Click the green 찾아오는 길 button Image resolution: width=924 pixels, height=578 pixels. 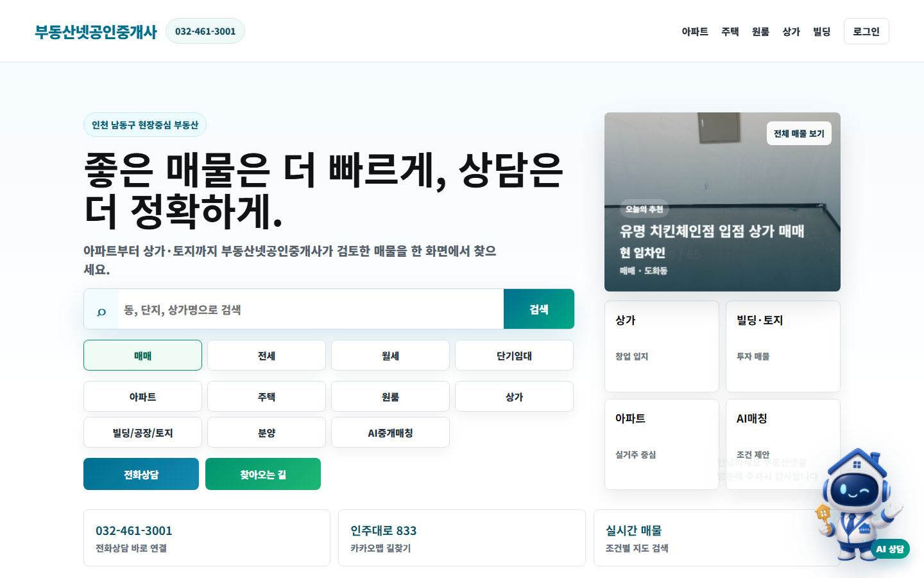point(263,474)
